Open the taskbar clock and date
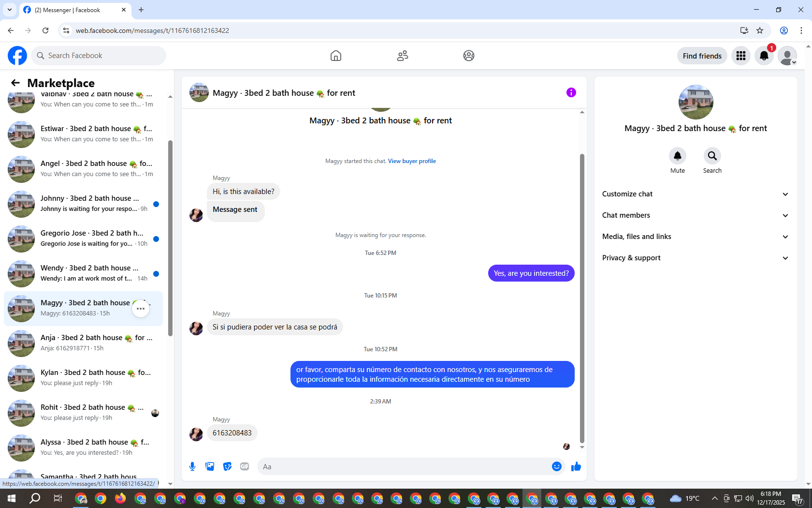 coord(770,498)
